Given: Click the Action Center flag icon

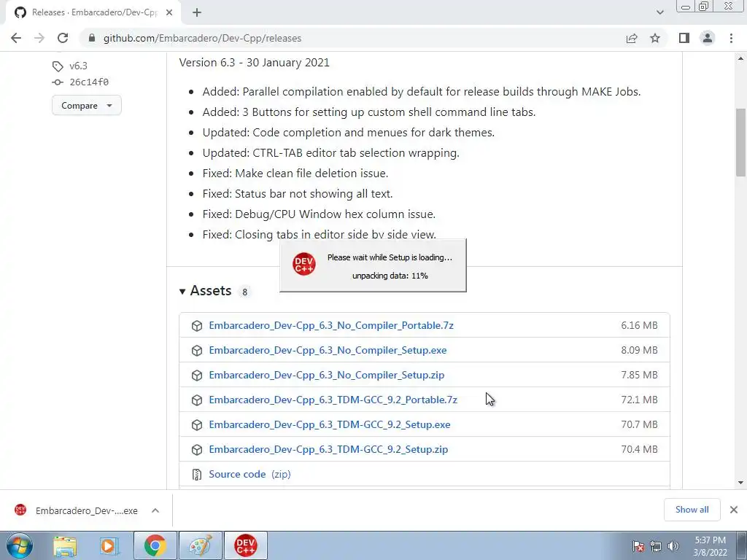Looking at the screenshot, I should pyautogui.click(x=638, y=546).
